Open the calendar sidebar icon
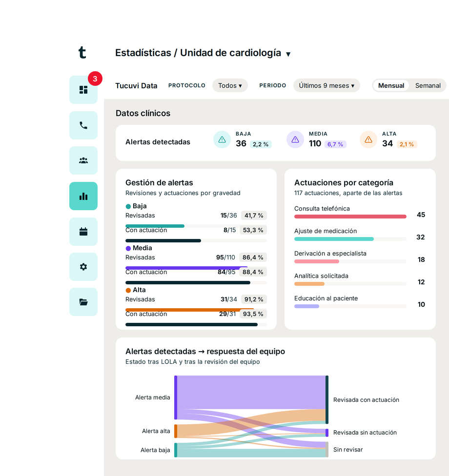 pyautogui.click(x=83, y=232)
